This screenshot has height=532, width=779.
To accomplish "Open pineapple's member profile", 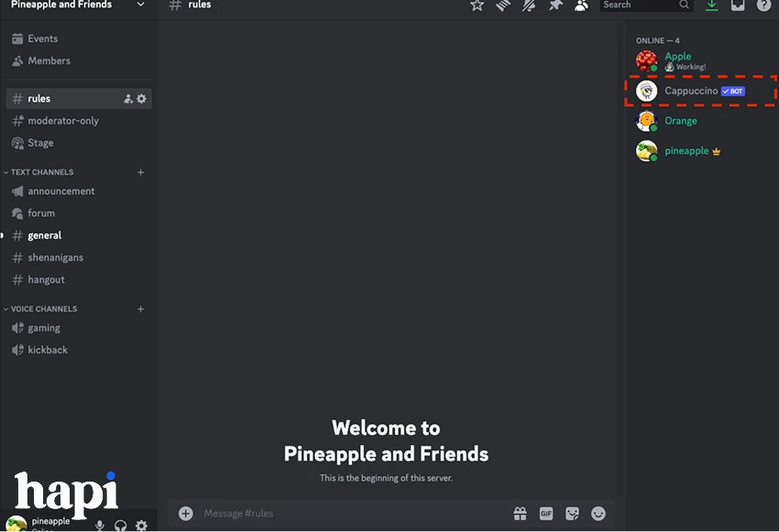I will pyautogui.click(x=700, y=151).
